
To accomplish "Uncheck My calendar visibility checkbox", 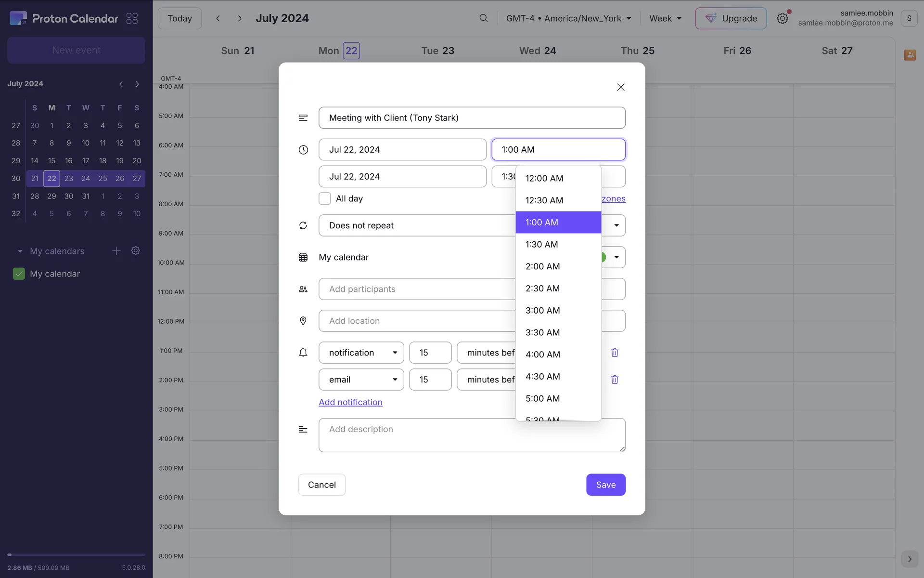I will point(19,274).
